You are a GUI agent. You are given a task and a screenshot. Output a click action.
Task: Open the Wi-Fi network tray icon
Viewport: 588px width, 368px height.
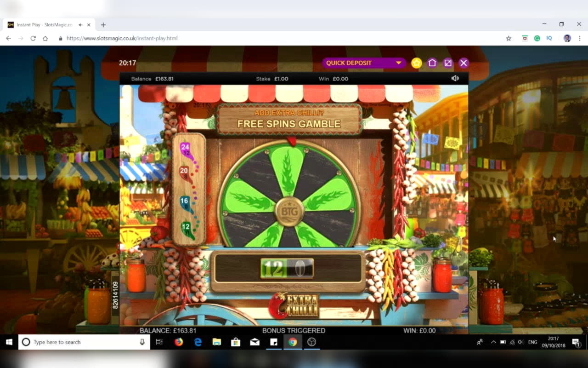[512, 342]
